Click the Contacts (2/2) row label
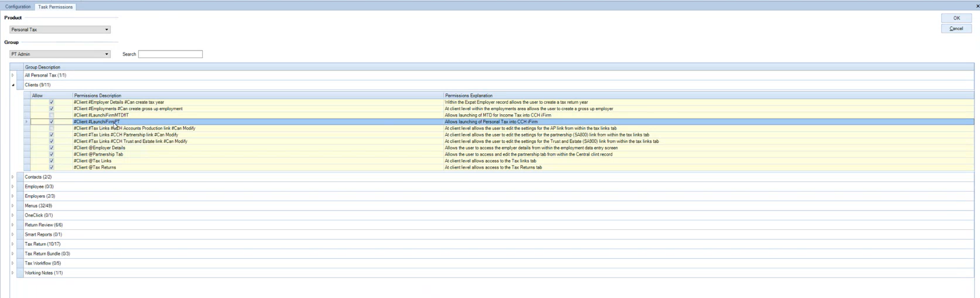Viewport: 980px width, 298px height. click(38, 177)
